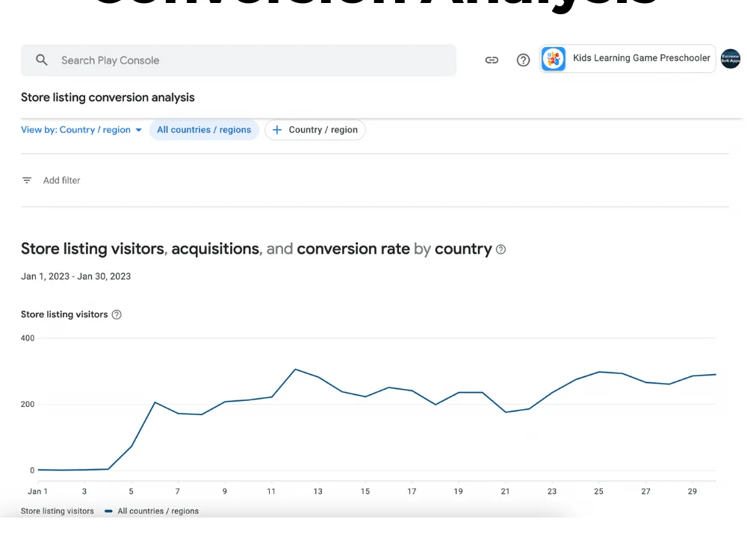This screenshot has width=747, height=560.
Task: Click the filter lines icon
Action: pyautogui.click(x=27, y=181)
